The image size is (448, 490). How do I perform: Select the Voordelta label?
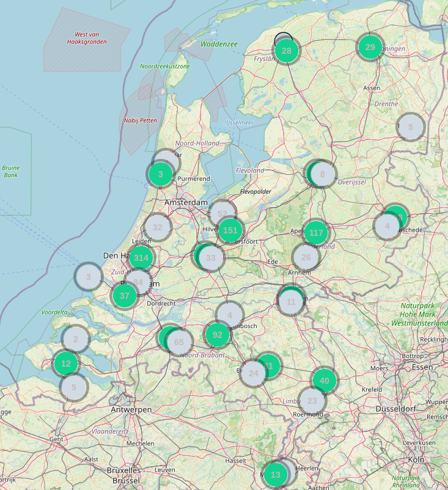point(54,312)
